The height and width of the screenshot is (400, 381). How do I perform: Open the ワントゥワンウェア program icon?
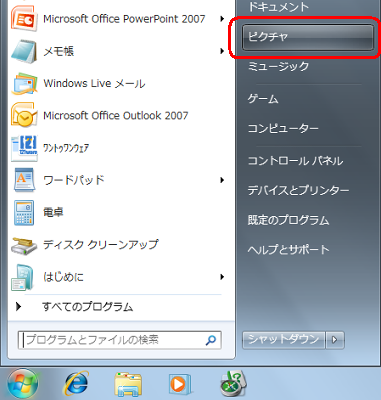pos(24,148)
